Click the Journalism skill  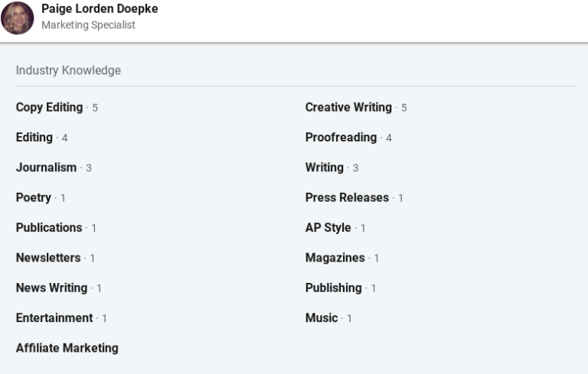click(x=46, y=167)
